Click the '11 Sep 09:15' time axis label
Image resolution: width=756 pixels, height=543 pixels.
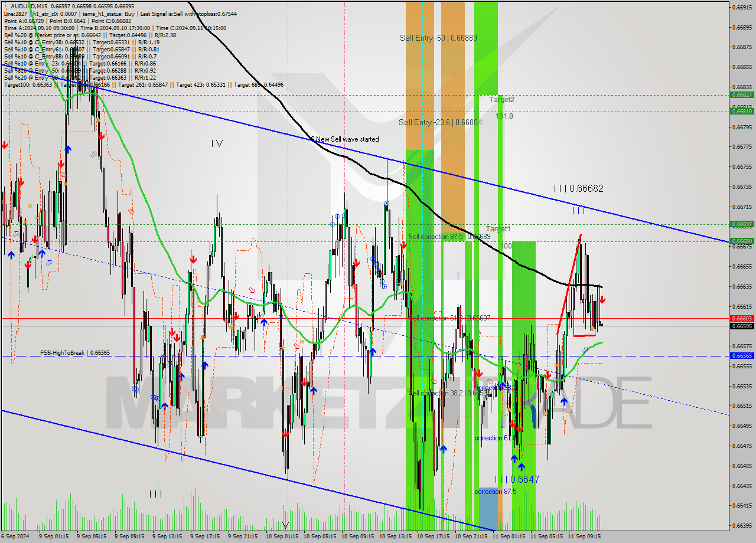tap(584, 537)
